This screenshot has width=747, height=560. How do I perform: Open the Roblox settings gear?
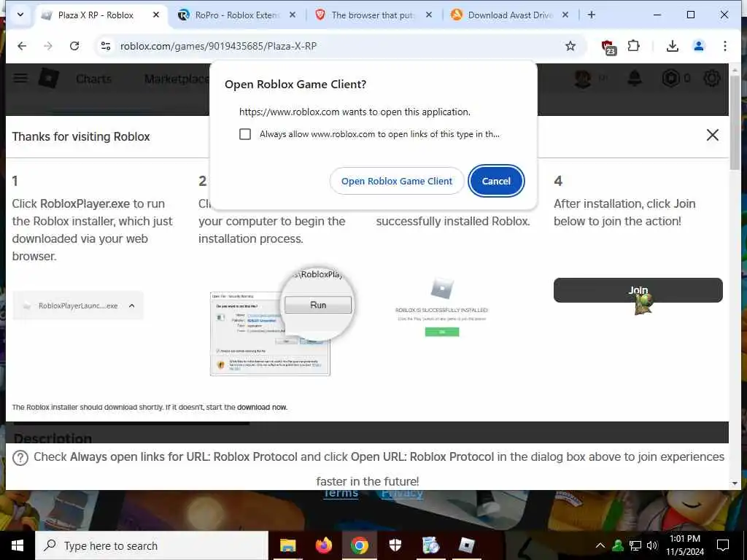pos(712,78)
